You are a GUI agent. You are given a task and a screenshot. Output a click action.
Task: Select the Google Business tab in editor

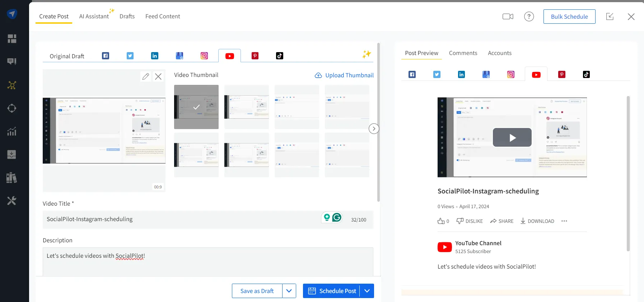click(x=179, y=56)
